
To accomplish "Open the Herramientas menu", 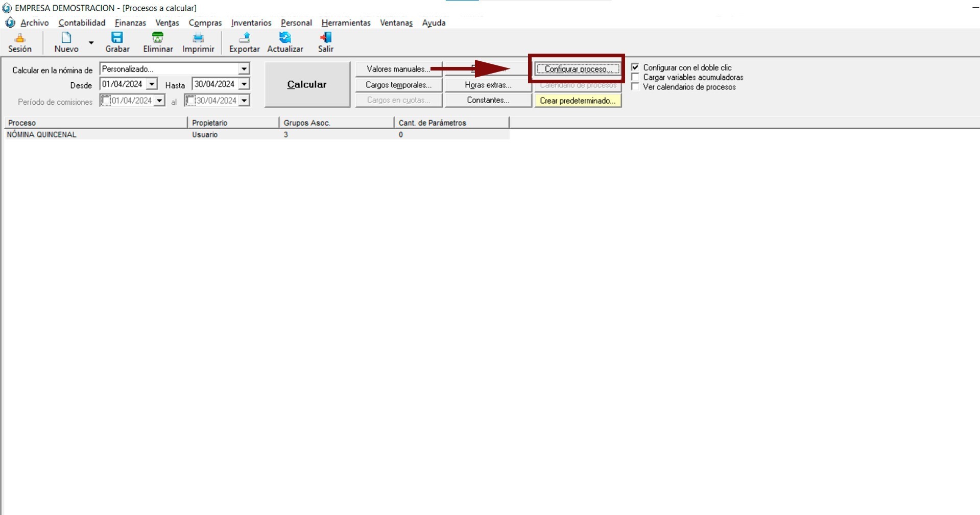I will point(346,23).
